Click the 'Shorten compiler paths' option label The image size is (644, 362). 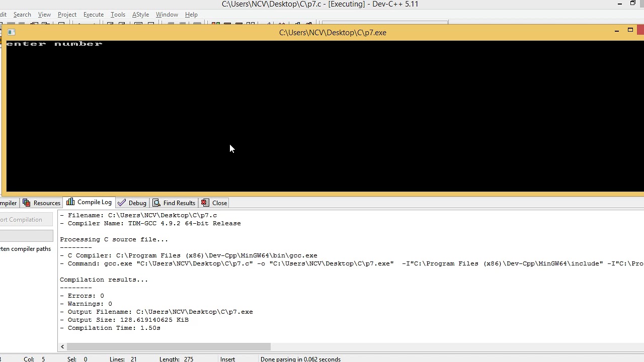[x=25, y=249]
